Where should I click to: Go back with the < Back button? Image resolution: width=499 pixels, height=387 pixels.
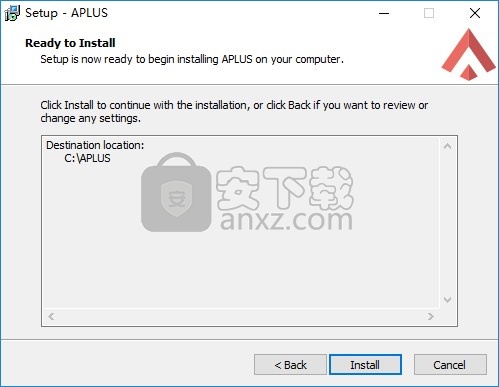pyautogui.click(x=290, y=365)
